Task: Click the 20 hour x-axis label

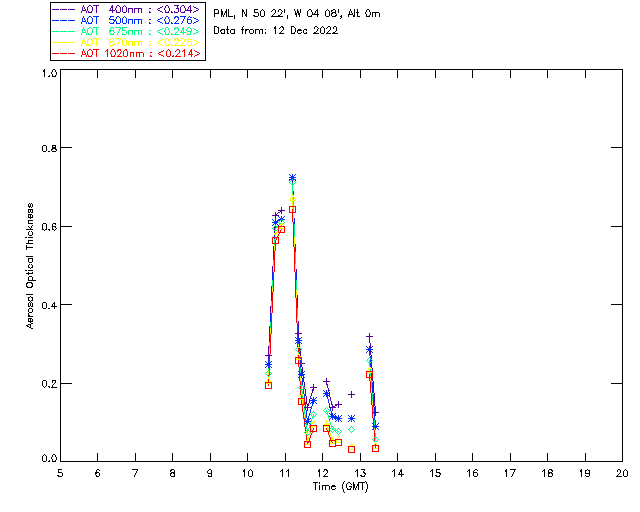Action: [622, 473]
